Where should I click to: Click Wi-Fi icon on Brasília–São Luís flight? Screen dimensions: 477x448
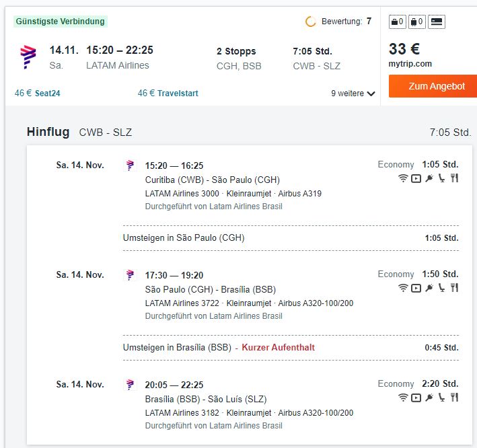pyautogui.click(x=403, y=398)
